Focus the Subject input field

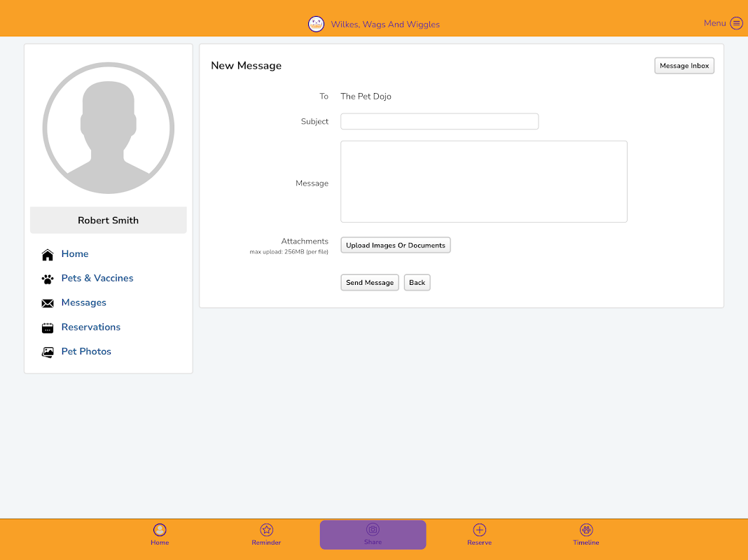(439, 122)
